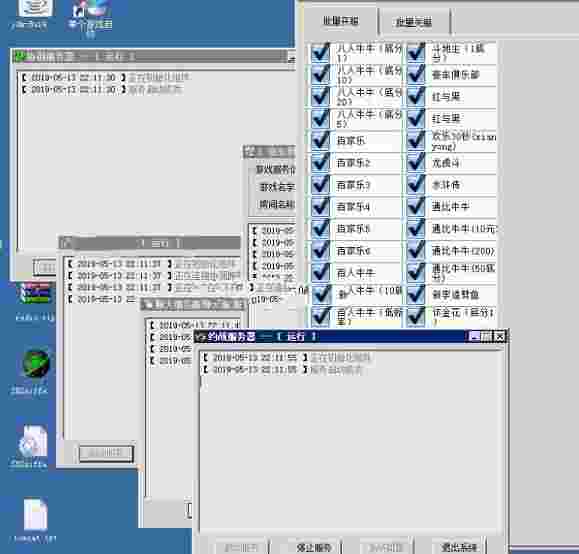This screenshot has width=579, height=554.
Task: Open the blank text file on the desktop
Action: coord(35,514)
